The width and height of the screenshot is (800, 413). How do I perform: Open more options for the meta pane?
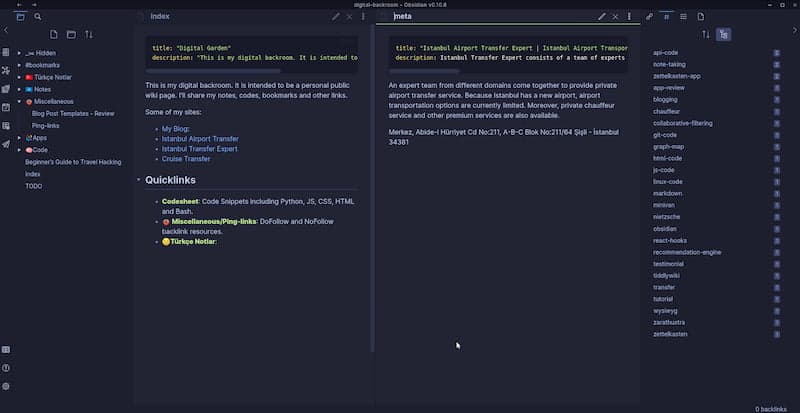point(629,17)
